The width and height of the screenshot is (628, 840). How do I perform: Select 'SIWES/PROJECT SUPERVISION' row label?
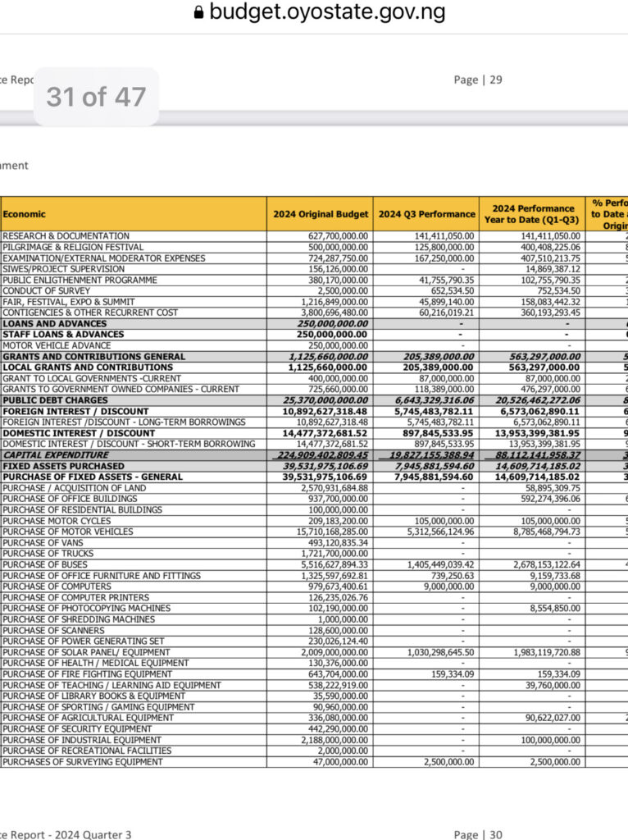pyautogui.click(x=63, y=269)
